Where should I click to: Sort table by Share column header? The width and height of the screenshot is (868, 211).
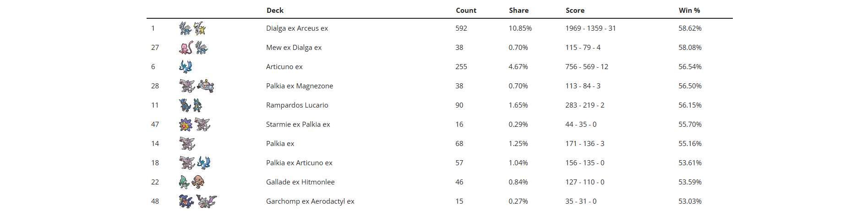tap(519, 10)
